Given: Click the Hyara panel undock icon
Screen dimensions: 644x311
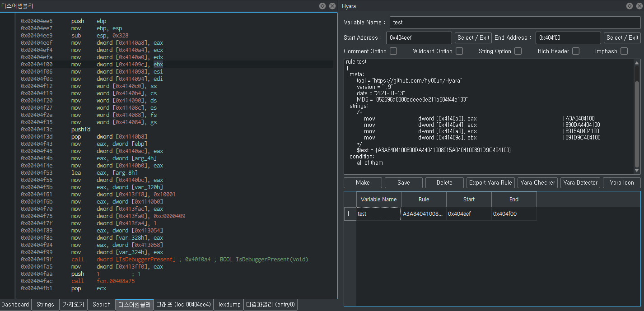Looking at the screenshot, I should tap(630, 6).
